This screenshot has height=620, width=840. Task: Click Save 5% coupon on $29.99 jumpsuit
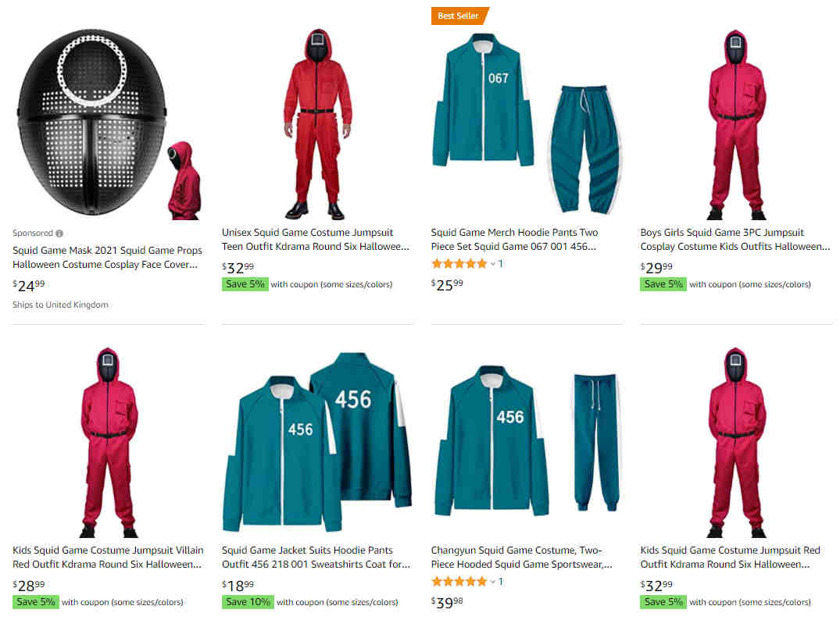(x=663, y=284)
